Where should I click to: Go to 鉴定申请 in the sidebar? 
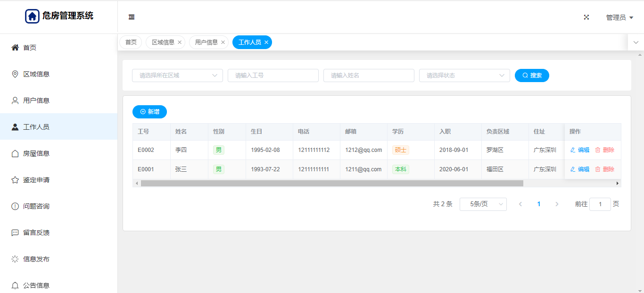click(x=36, y=180)
